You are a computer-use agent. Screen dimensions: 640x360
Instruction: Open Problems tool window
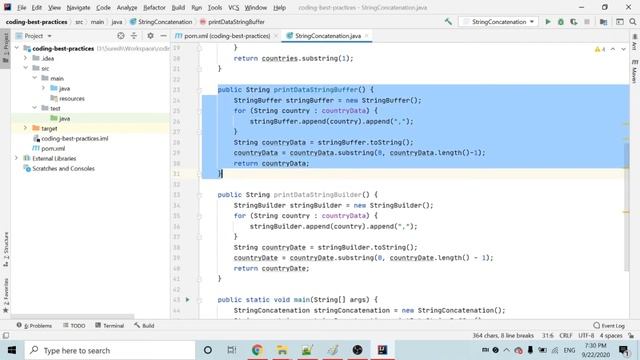34,326
